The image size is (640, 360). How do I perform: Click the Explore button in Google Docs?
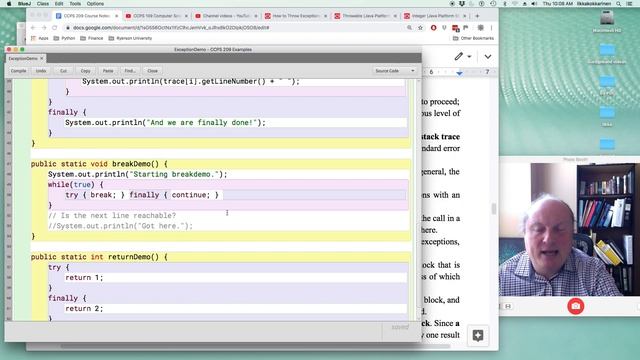pyautogui.click(x=478, y=336)
